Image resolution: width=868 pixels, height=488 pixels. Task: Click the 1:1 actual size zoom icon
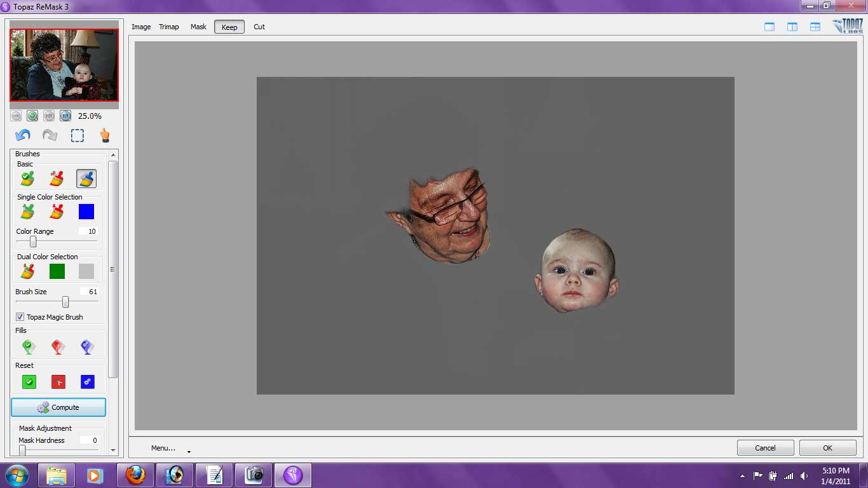coord(65,116)
